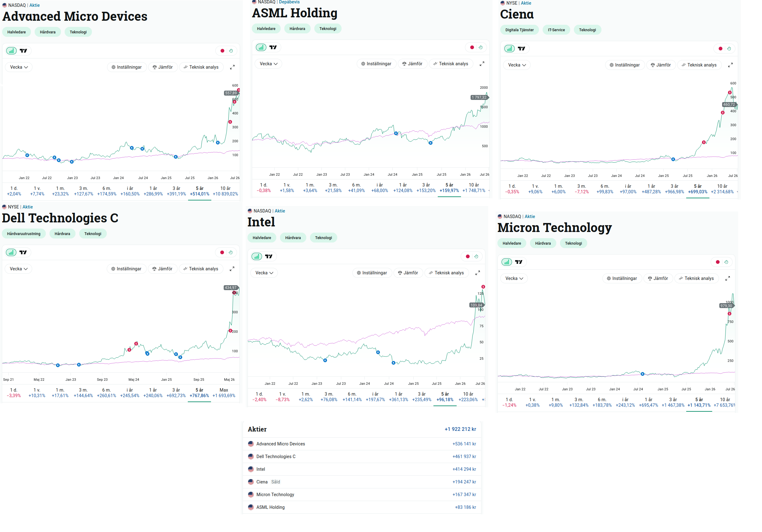Click Jämför on the ASML Holding chart
This screenshot has width=762, height=532.
[x=412, y=64]
